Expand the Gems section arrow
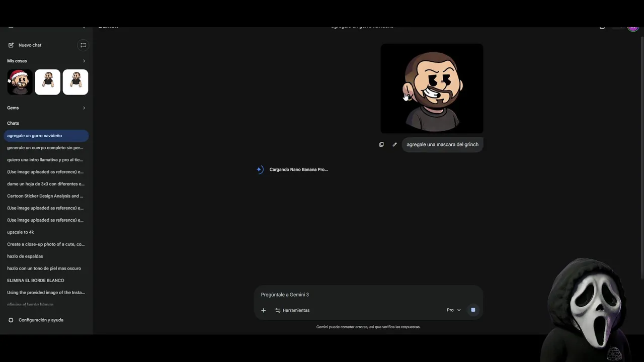The height and width of the screenshot is (362, 644). click(x=84, y=108)
